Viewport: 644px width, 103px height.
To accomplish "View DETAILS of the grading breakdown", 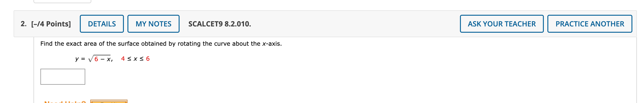I will (x=102, y=24).
